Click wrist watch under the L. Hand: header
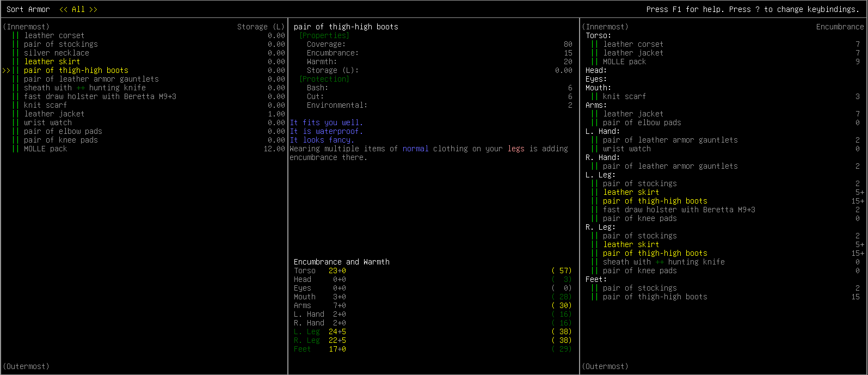This screenshot has height=375, width=868. (x=627, y=149)
